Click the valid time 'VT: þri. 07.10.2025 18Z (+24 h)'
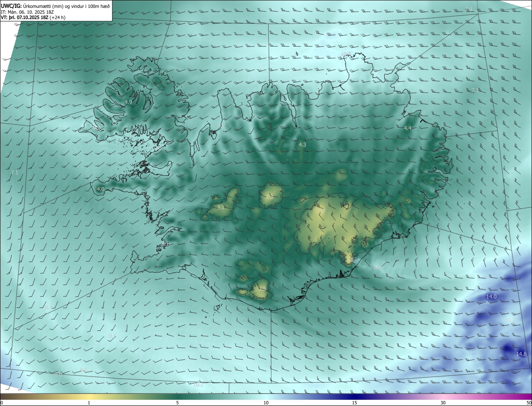This screenshot has height=406, width=532. click(x=33, y=17)
